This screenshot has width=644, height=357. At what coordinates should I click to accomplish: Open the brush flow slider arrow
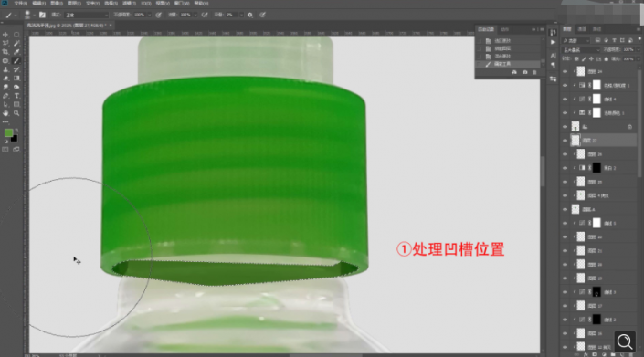click(x=195, y=15)
